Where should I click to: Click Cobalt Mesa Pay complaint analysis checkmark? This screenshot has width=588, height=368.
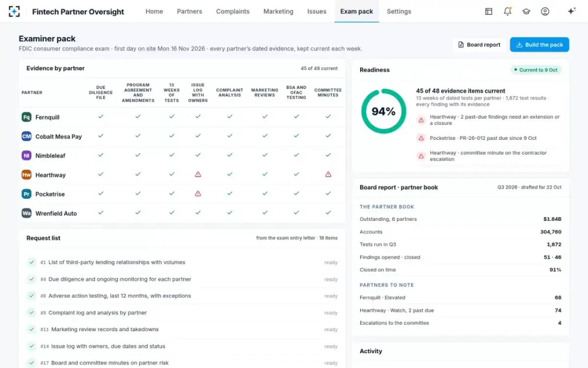(x=229, y=136)
